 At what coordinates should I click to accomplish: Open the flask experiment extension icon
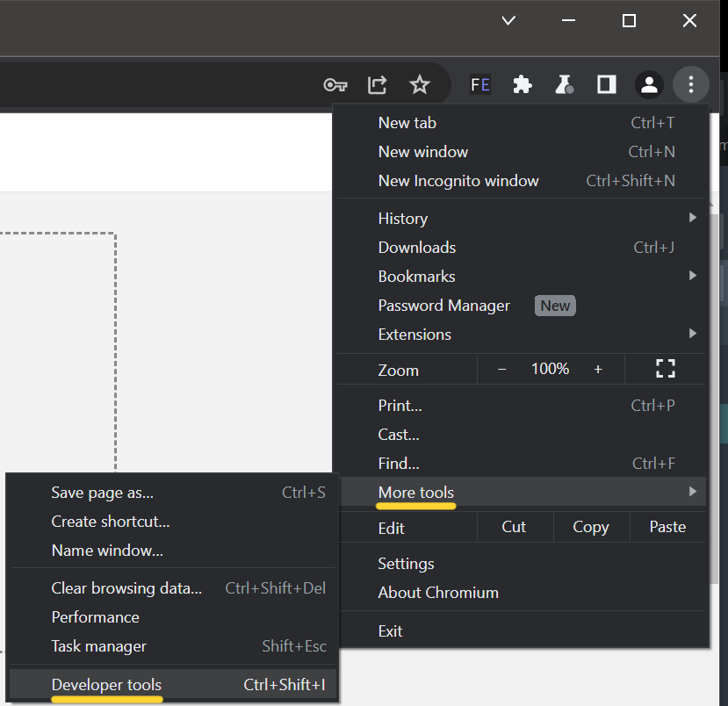click(x=564, y=84)
